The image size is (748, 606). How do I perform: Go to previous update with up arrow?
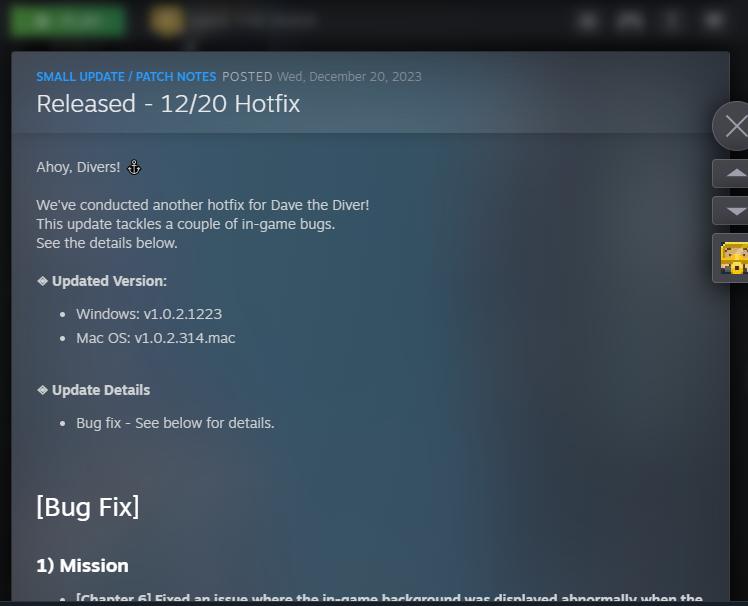point(731,173)
